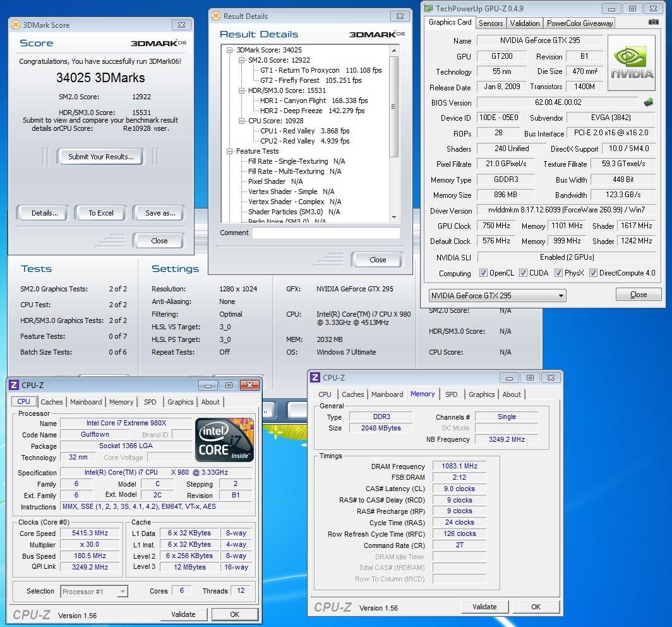Screen dimensions: 672x627
Task: Collapse the HDR/SM3.0 Score: 15531 node
Action: point(242,90)
